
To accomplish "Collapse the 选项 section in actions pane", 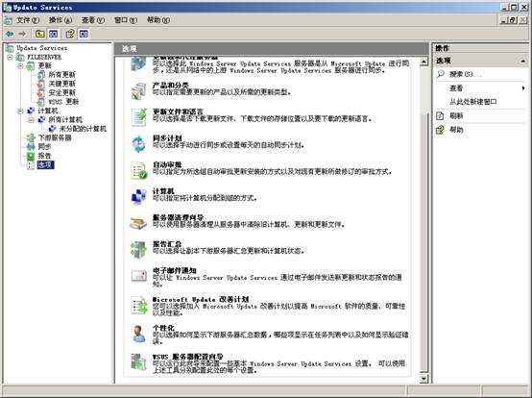I will [523, 61].
